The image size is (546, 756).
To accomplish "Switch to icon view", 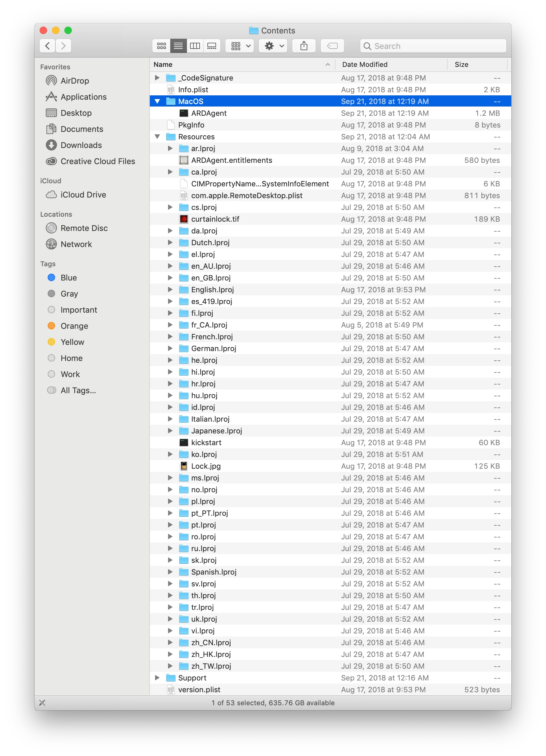I will pyautogui.click(x=161, y=46).
